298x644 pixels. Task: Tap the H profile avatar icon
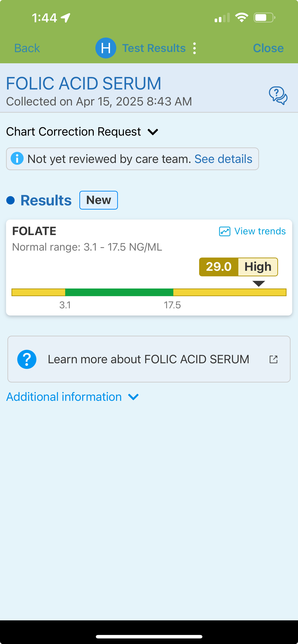(x=106, y=48)
